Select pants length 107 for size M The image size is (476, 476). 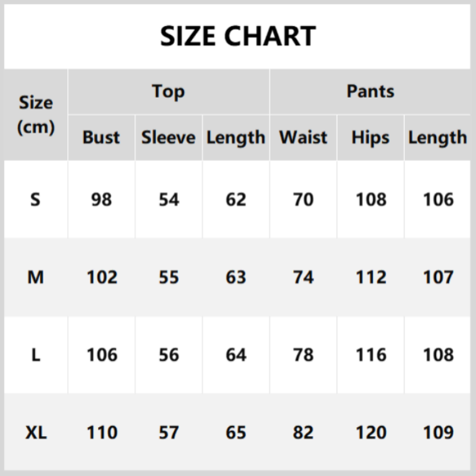438,277
